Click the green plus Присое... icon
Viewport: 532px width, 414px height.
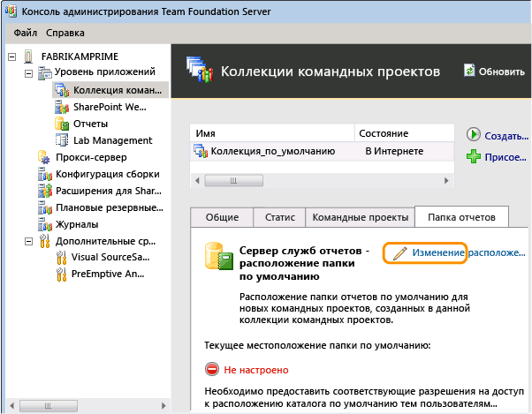point(474,156)
